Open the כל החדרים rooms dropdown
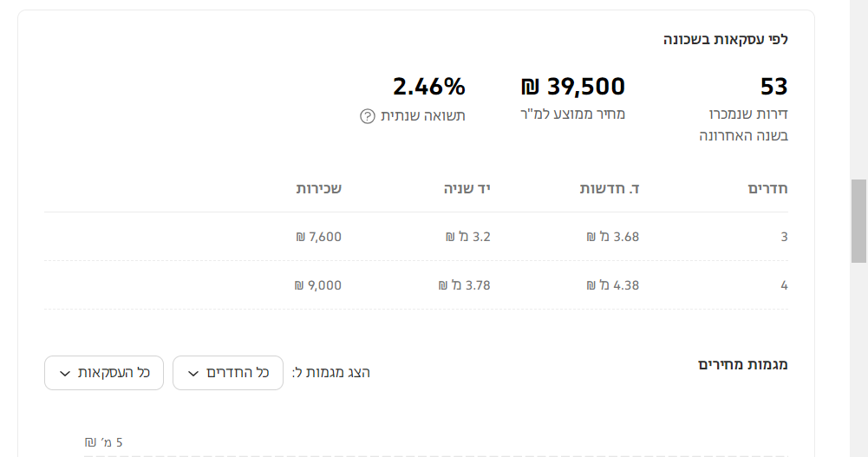This screenshot has height=457, width=868. click(x=228, y=373)
